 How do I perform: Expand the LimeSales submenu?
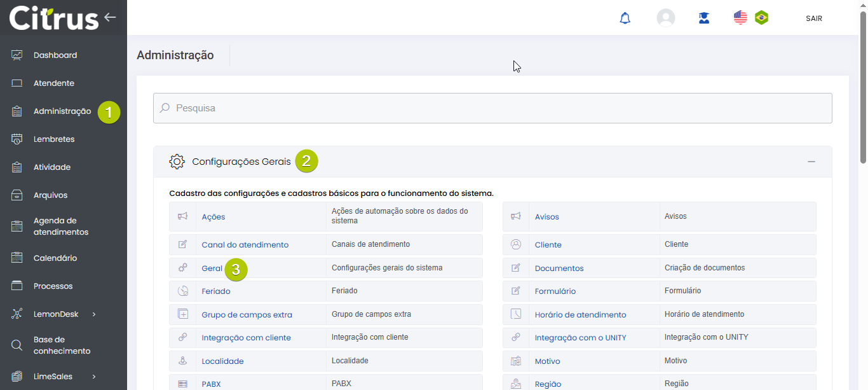(94, 377)
